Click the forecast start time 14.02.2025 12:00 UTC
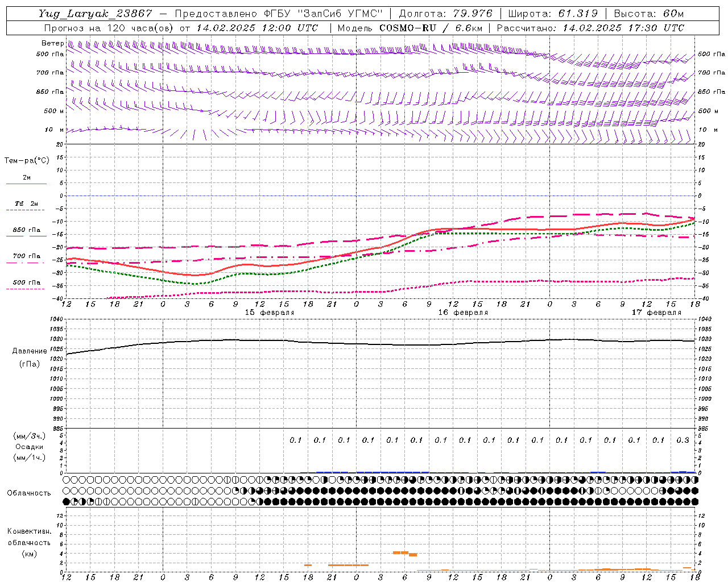728x582 pixels. click(257, 28)
